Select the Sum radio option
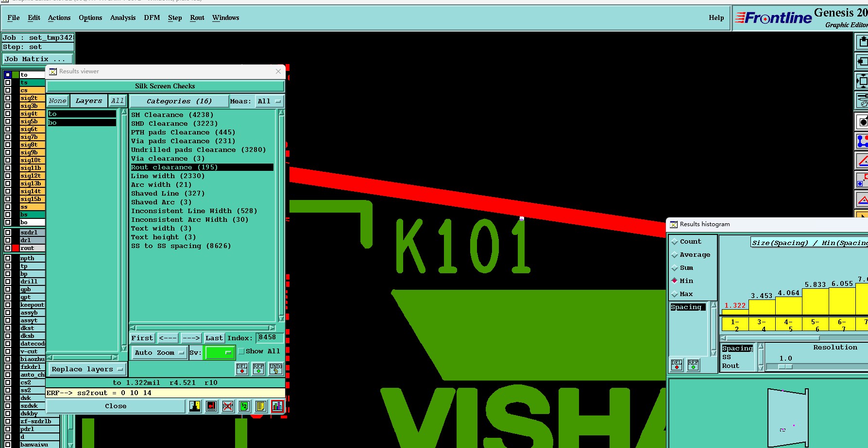868x448 pixels. [x=674, y=268]
